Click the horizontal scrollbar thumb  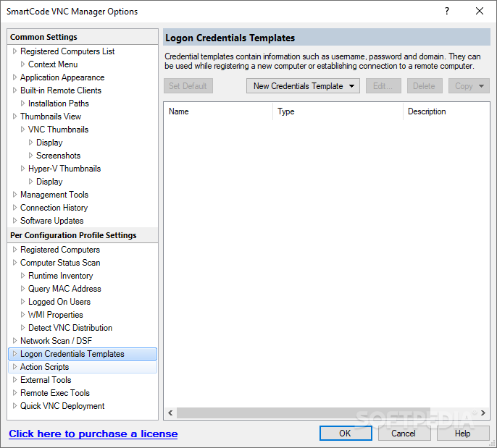(304, 413)
